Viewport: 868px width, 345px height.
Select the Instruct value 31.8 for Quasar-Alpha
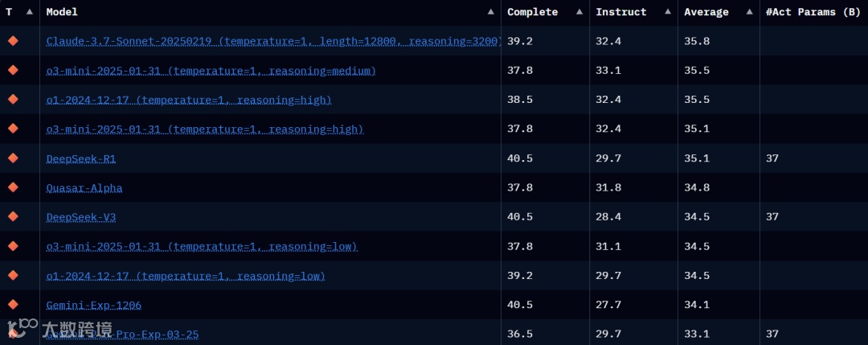pyautogui.click(x=608, y=187)
